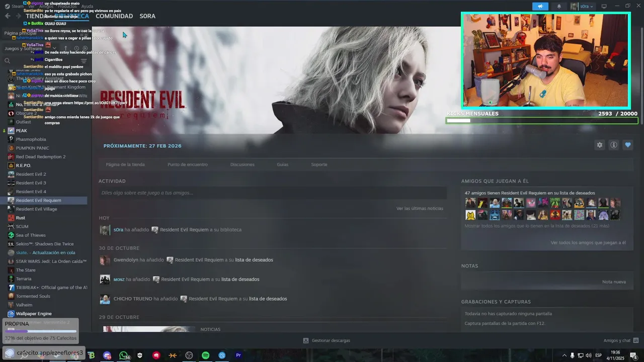Viewport: 644px width, 362px height.
Task: Open the S0RA profile tab
Action: (147, 16)
